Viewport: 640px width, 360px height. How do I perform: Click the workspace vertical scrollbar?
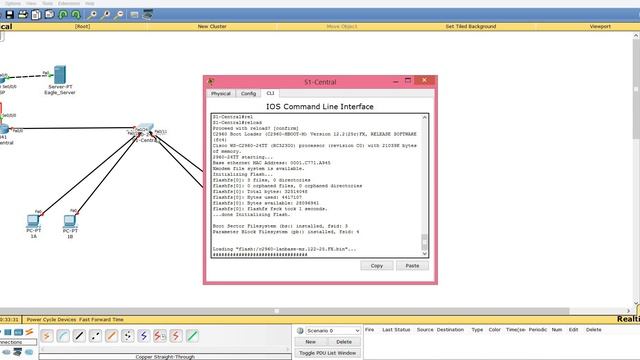pyautogui.click(x=636, y=89)
